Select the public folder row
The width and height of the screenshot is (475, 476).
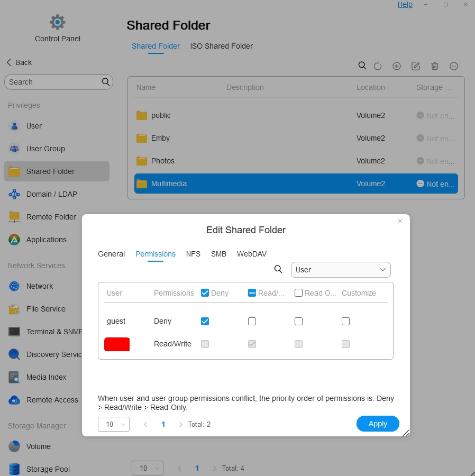tap(296, 116)
